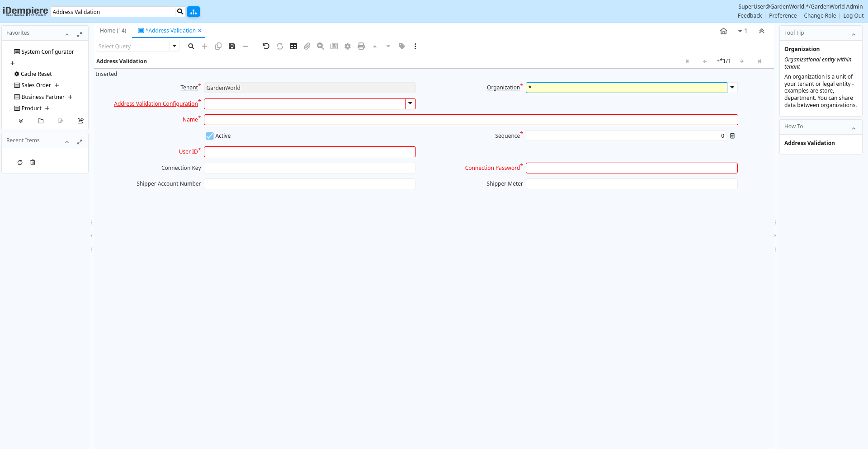Viewport: 868px width, 449px height.
Task: Open the find record magnifier icon
Action: 191,46
